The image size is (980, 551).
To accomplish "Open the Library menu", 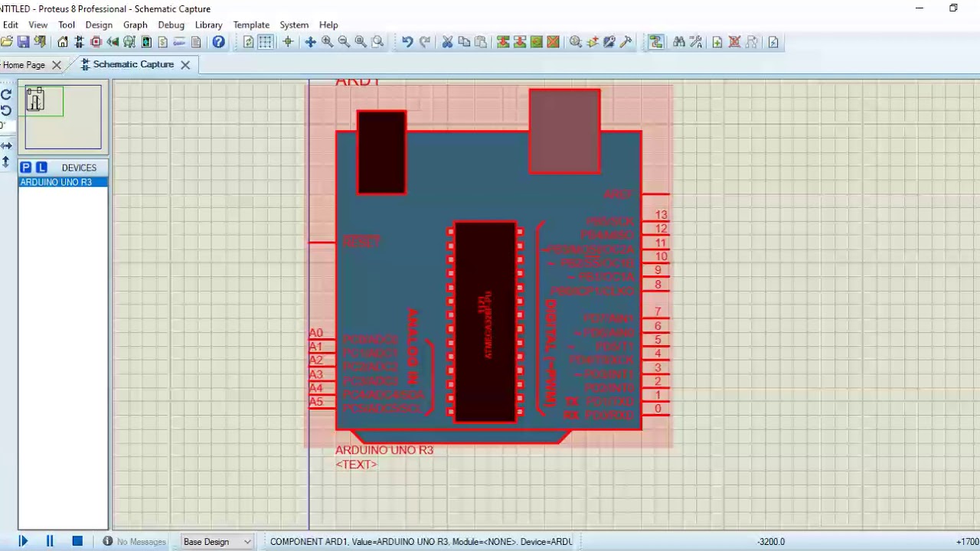I will point(208,24).
